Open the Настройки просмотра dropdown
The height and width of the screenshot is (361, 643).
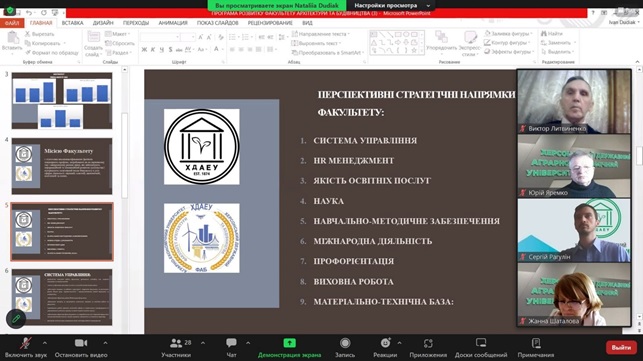pyautogui.click(x=390, y=5)
